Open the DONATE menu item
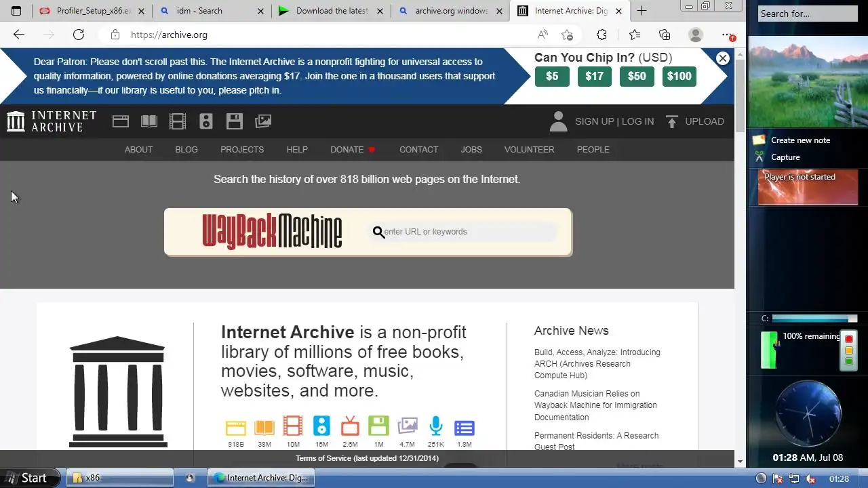Screen dimensions: 868x488 tap(353, 150)
